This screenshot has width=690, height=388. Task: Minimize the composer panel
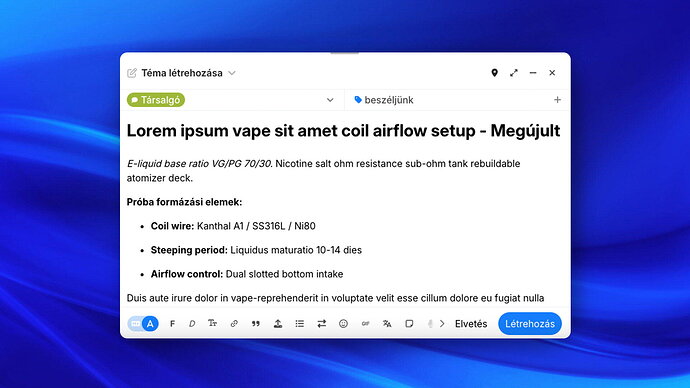click(533, 73)
